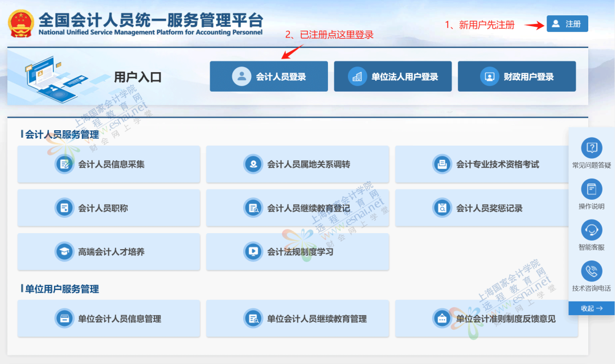Click the 全国会计人员统一服务管理平台 title
The image size is (615, 364).
(151, 19)
